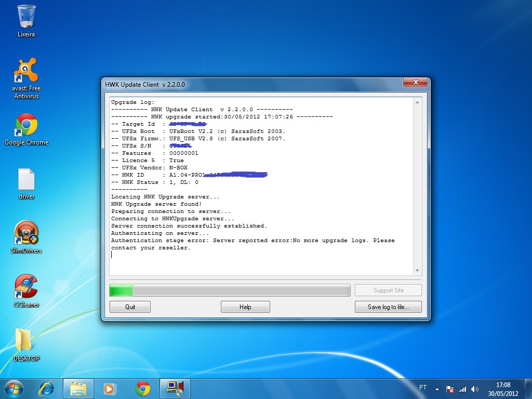Click the 'Authentication stage error' line

pyautogui.click(x=253, y=241)
